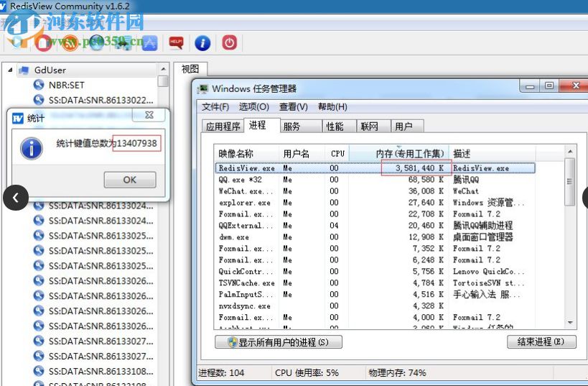588x386 pixels.
Task: Click the server sync toolbar icon
Action: click(x=123, y=43)
